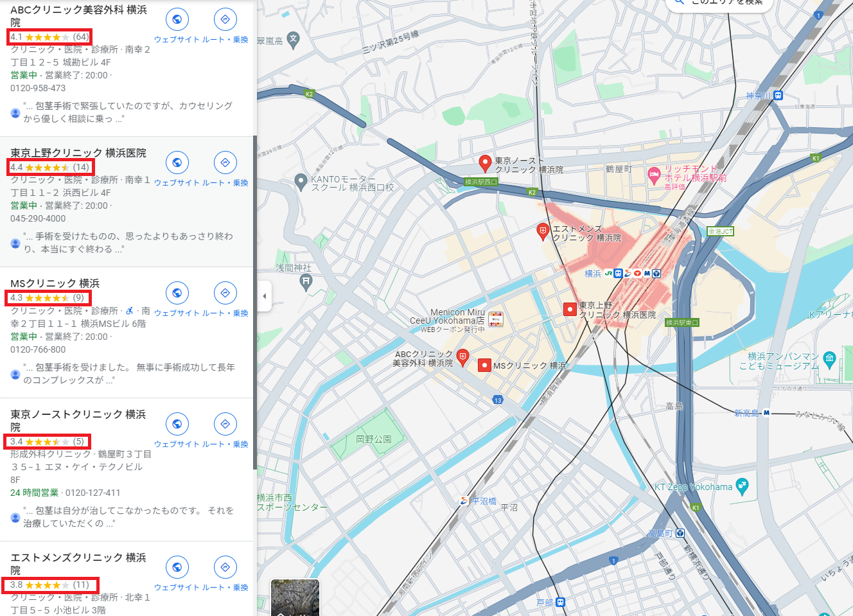Open website icon for MSクリニック 横浜
The image size is (853, 616).
click(177, 293)
